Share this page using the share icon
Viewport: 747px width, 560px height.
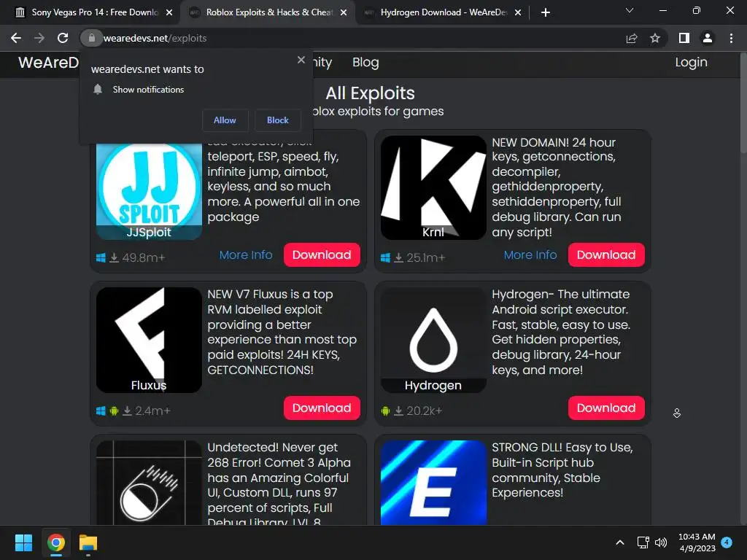coord(632,38)
